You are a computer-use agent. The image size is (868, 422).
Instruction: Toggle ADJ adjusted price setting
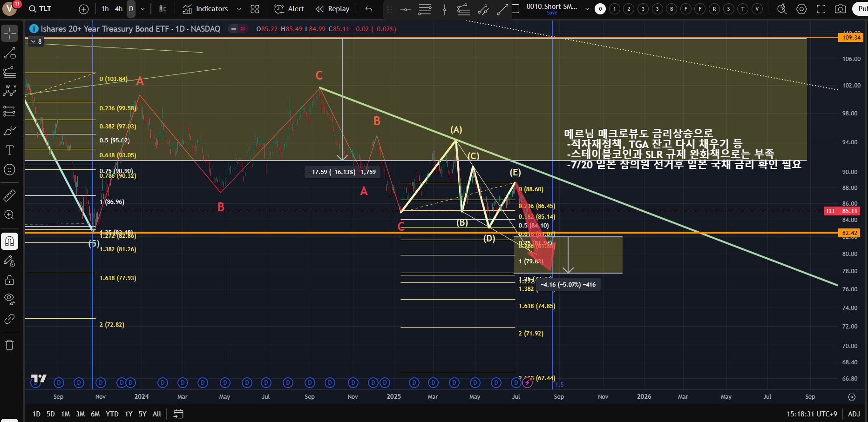[854, 414]
